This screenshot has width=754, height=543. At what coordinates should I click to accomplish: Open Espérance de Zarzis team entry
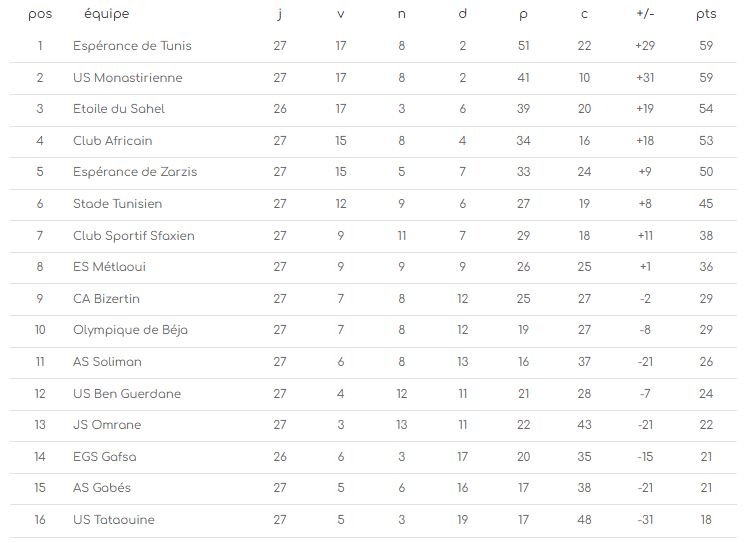[135, 172]
